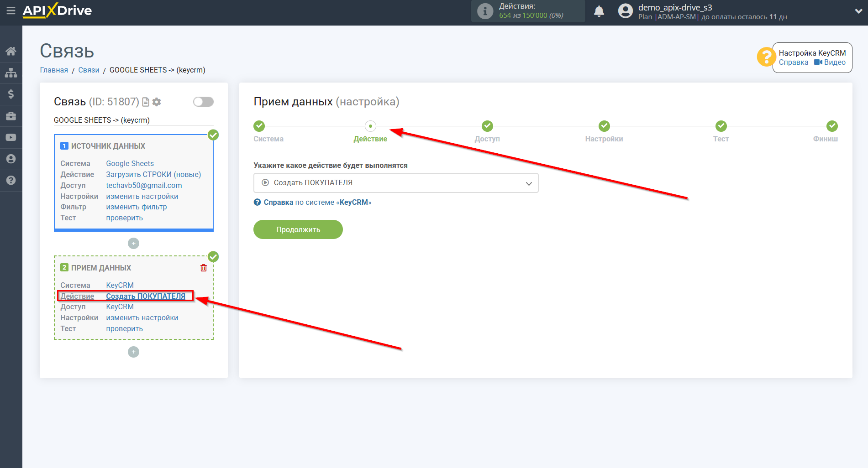Go to Финиш wizard step

click(832, 126)
